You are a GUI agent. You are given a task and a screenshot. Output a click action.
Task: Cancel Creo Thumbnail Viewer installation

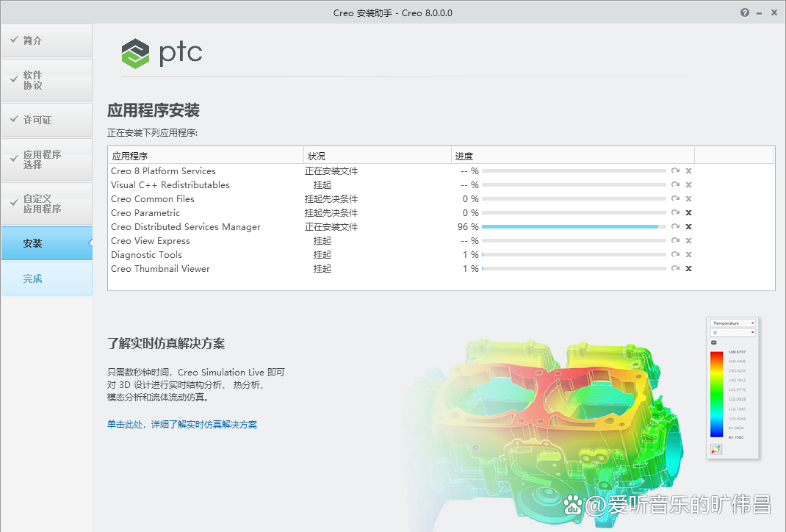pos(689,268)
